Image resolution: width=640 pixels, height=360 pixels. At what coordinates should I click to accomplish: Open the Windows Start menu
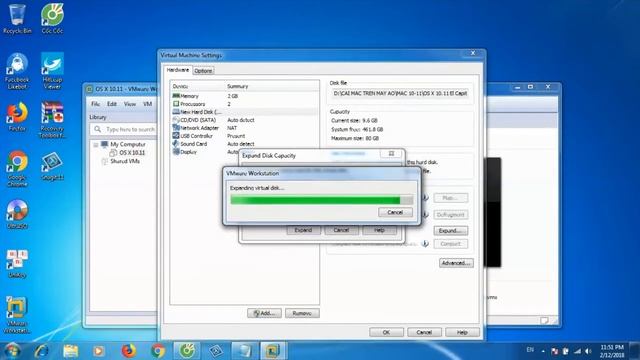tap(12, 351)
